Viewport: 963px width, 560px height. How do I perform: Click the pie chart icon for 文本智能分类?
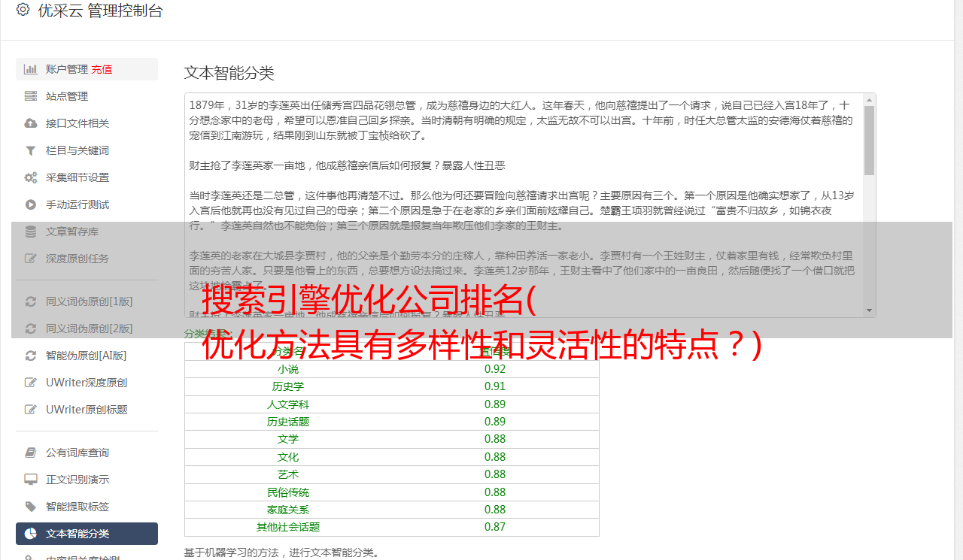(x=31, y=534)
